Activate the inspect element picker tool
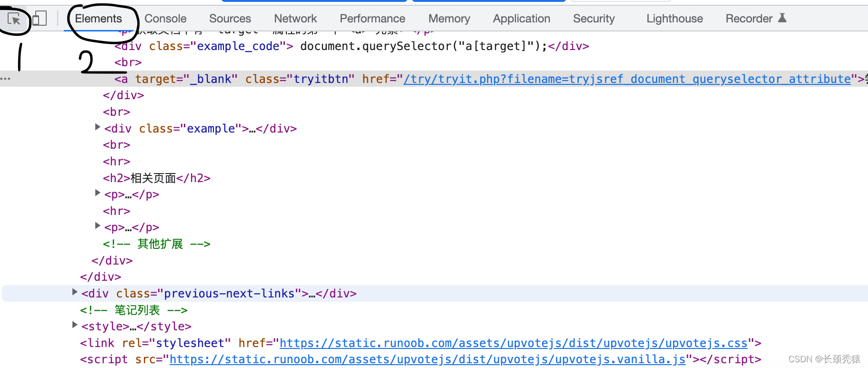 point(14,19)
